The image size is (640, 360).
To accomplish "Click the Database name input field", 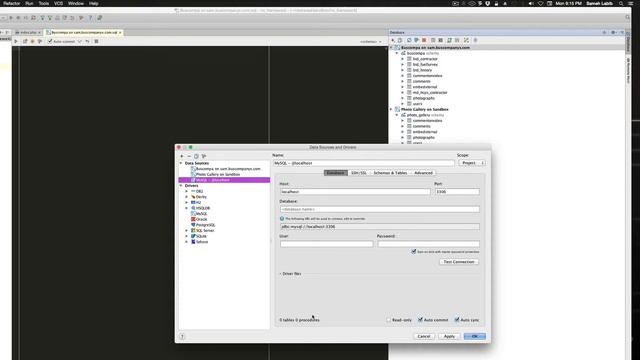I will (x=380, y=209).
